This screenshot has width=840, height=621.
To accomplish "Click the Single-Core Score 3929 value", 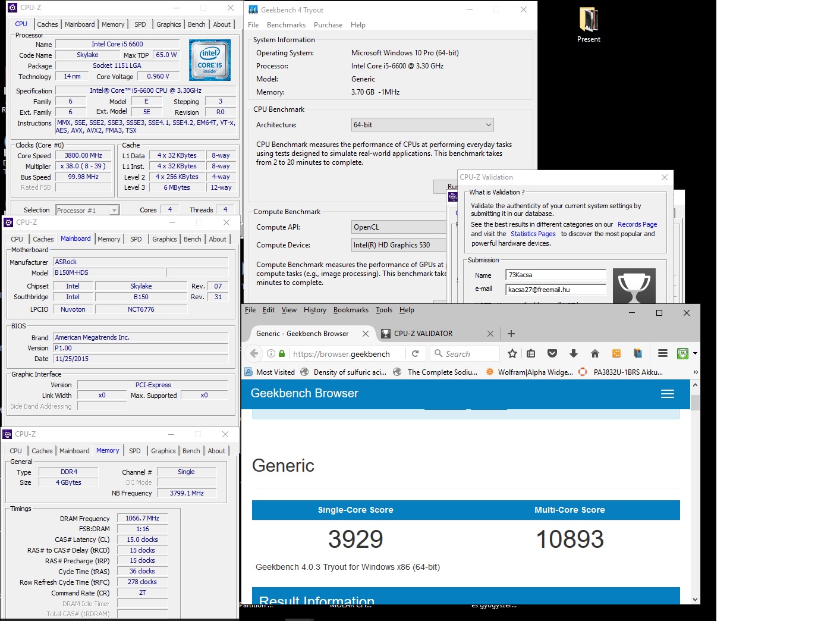I will [355, 539].
